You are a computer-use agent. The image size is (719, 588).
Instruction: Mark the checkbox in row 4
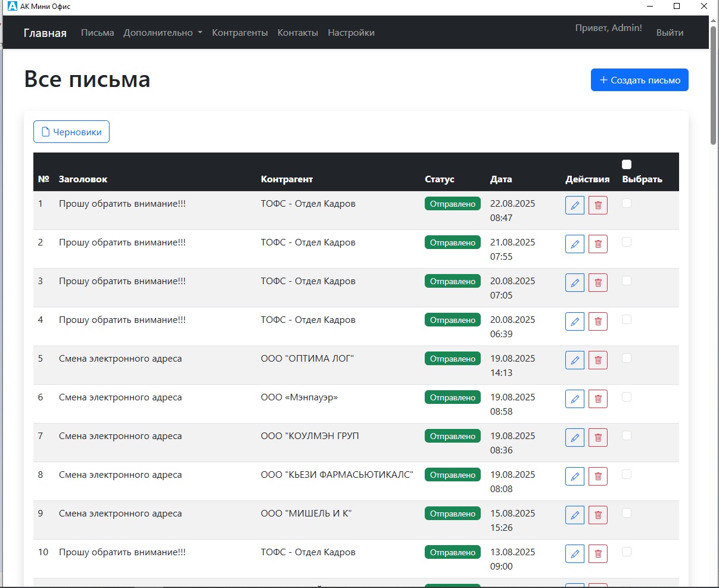pos(627,319)
